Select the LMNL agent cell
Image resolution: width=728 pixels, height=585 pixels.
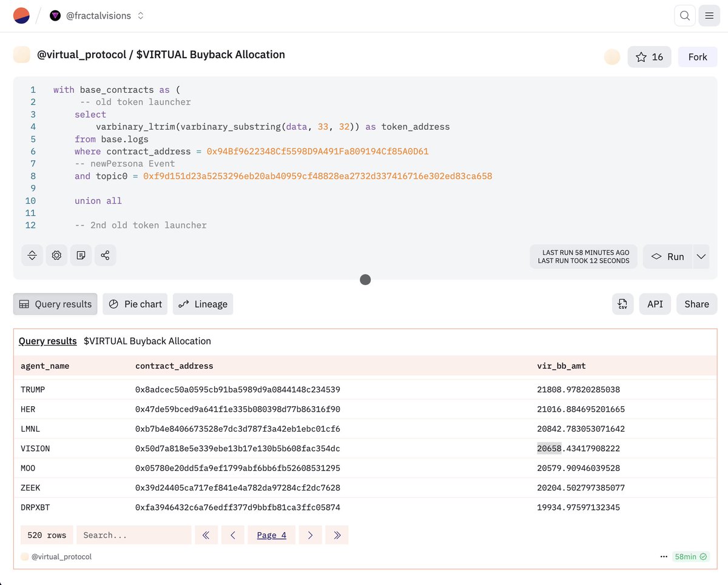coord(30,429)
